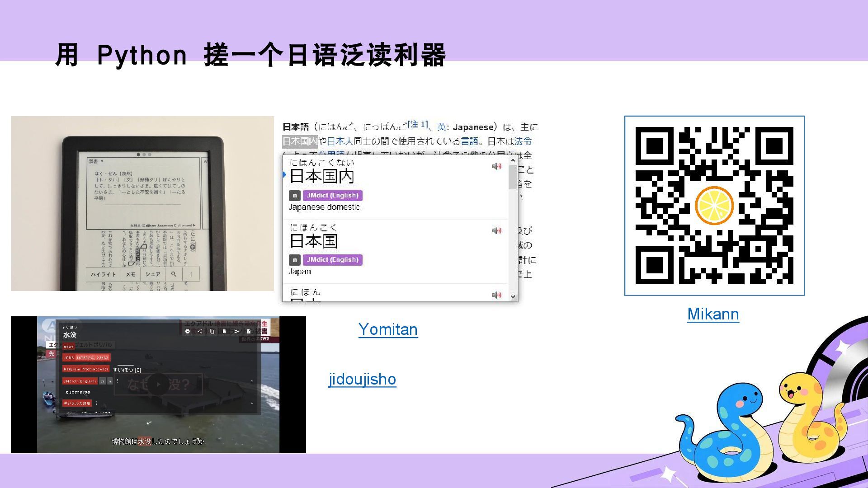The width and height of the screenshot is (868, 488).
Task: Click scroll down arrow in Yomitan popup
Action: (513, 296)
